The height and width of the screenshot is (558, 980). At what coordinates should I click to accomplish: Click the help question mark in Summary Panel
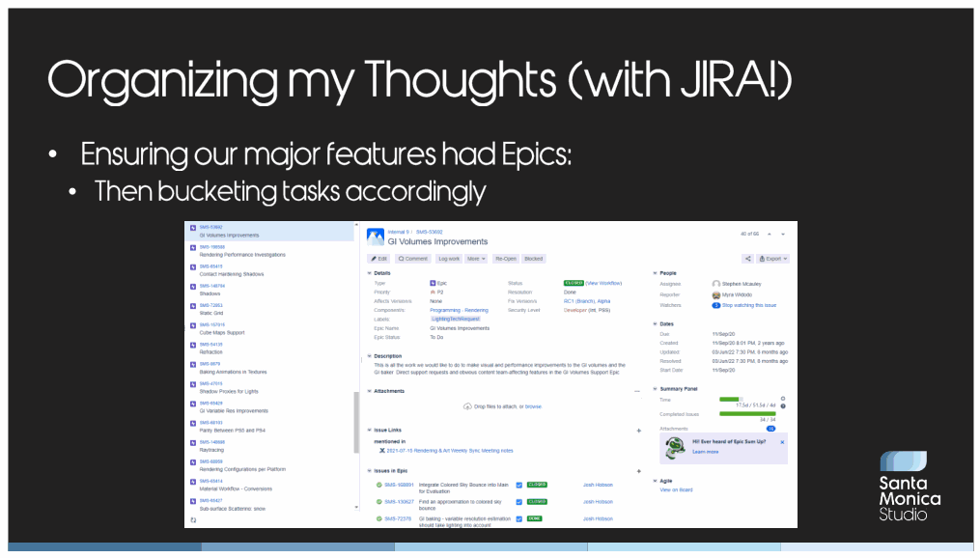coord(783,406)
